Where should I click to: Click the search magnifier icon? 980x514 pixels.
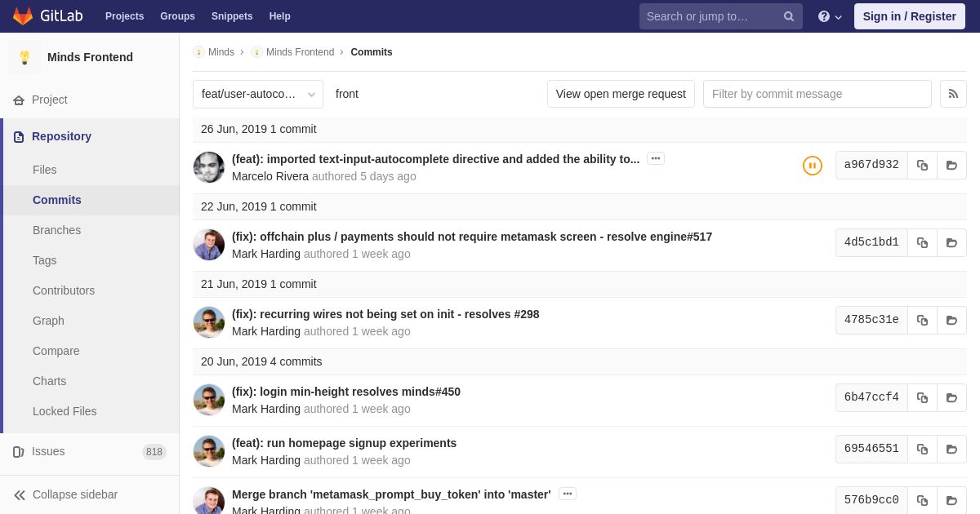coord(789,16)
